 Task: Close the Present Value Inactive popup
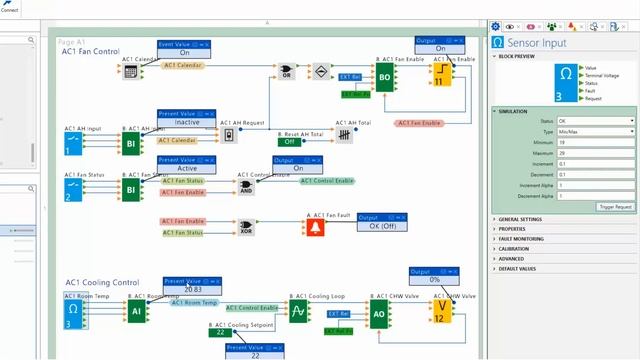(x=212, y=114)
